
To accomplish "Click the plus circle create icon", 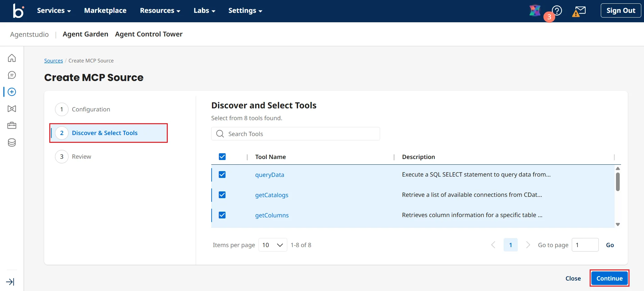I will click(x=12, y=92).
